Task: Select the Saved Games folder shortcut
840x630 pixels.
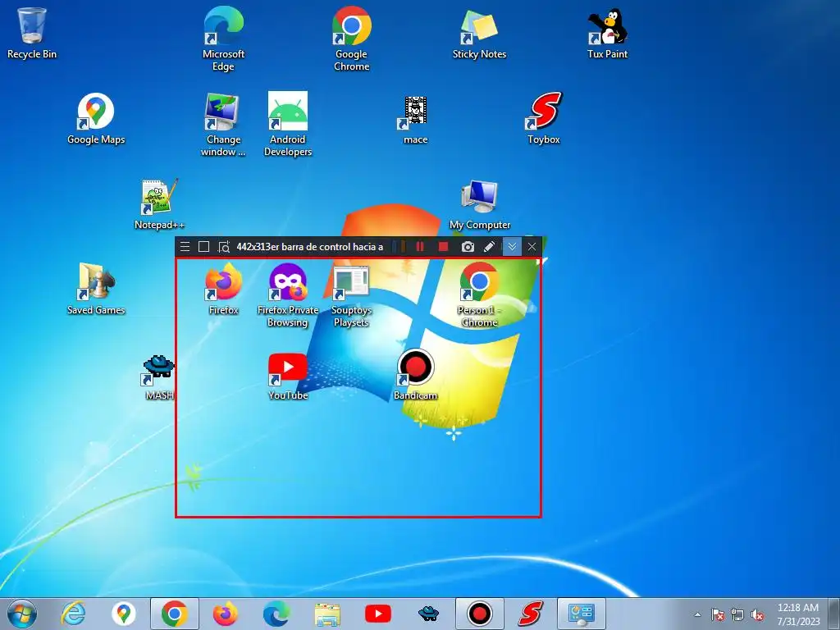Action: coord(96,289)
